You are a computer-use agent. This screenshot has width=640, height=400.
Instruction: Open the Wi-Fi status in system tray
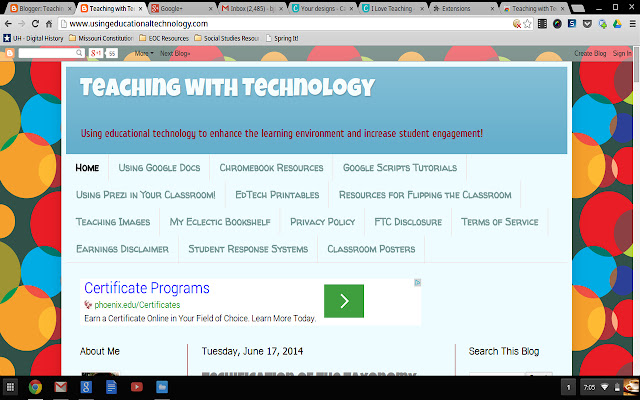coord(605,387)
